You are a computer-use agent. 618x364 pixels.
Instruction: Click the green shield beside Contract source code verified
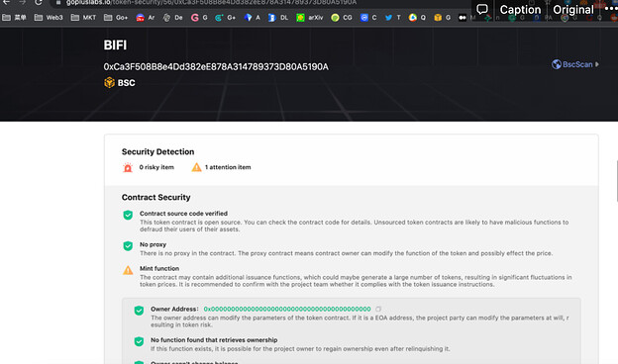(x=128, y=215)
